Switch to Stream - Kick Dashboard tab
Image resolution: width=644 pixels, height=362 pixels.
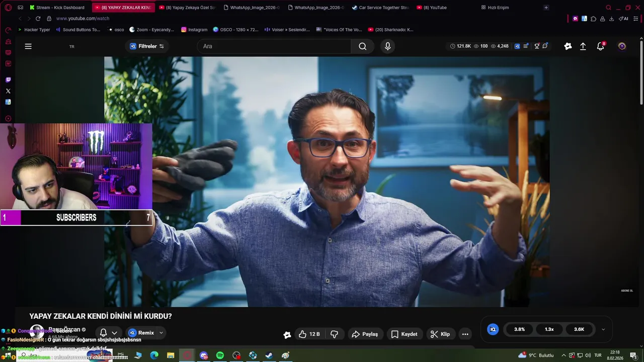click(57, 8)
